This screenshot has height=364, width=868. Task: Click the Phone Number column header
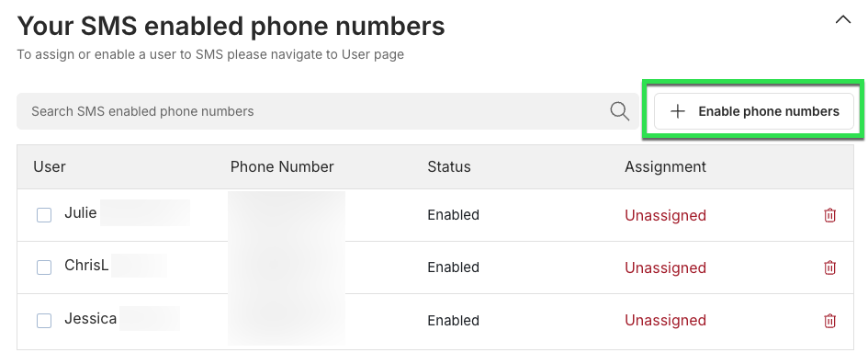pos(282,166)
